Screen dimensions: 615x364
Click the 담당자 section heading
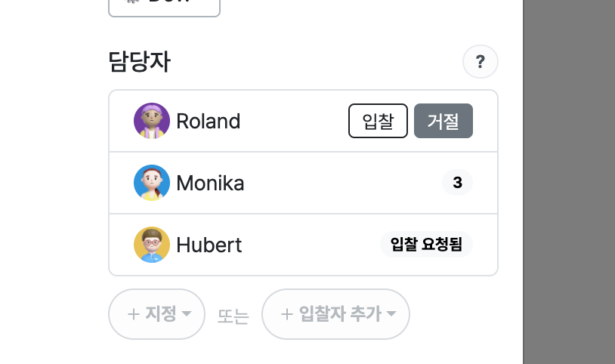click(139, 62)
